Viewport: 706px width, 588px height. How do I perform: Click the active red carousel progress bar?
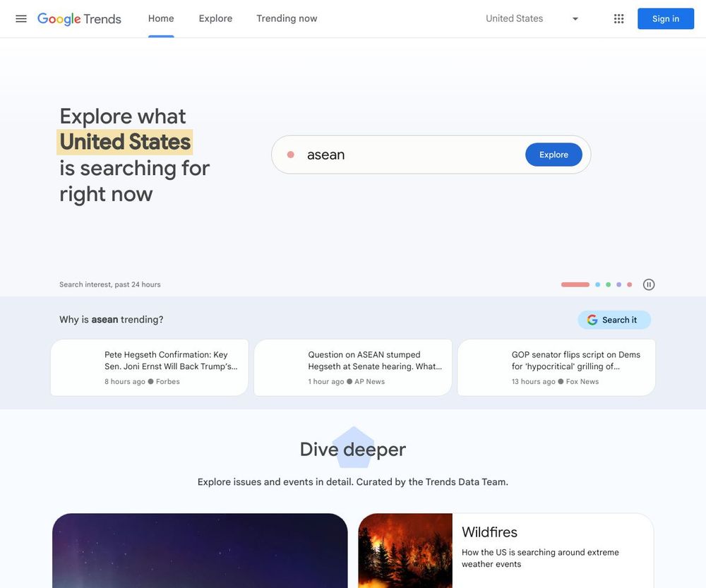pyautogui.click(x=575, y=284)
